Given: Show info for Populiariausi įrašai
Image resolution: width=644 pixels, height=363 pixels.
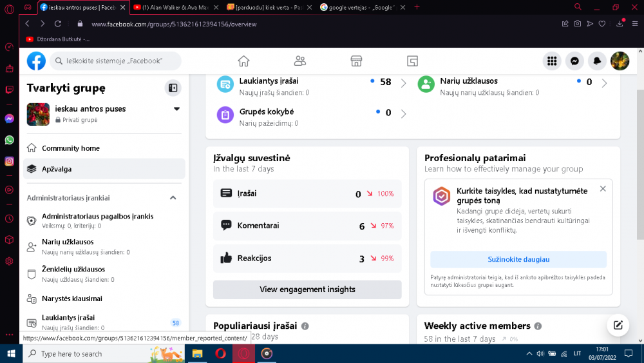Looking at the screenshot, I should (305, 326).
